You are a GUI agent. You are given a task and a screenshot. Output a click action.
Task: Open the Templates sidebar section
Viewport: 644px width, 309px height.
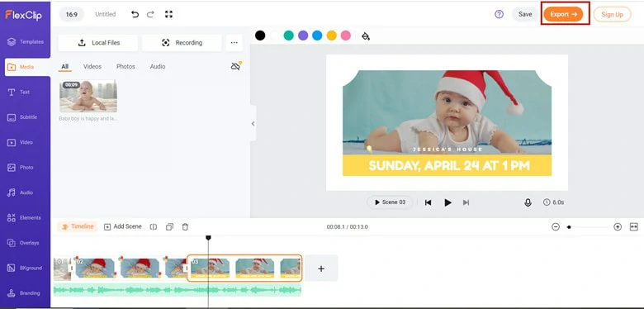(25, 41)
